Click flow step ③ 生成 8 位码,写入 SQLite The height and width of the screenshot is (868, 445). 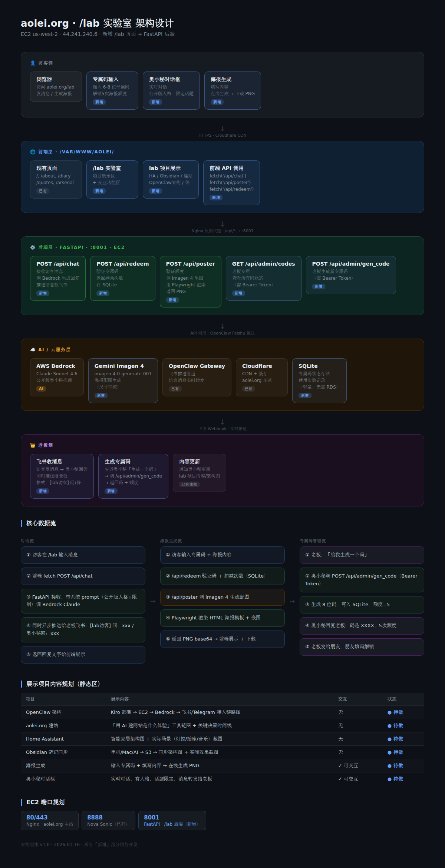coord(362,605)
